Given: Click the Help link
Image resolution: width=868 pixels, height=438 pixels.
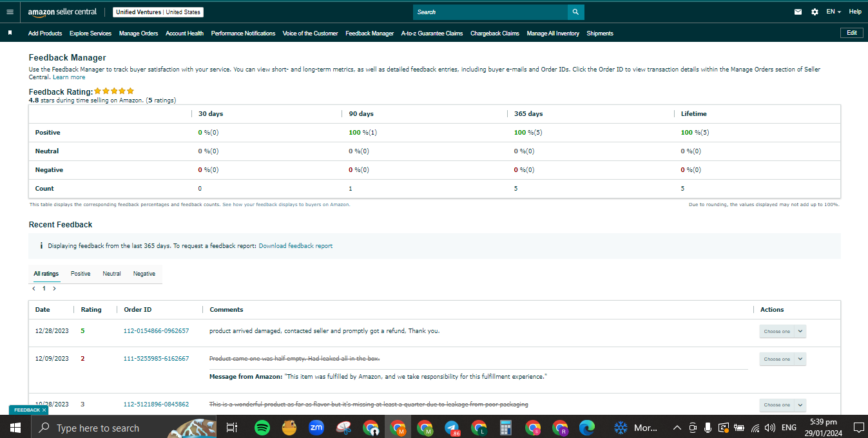Looking at the screenshot, I should tap(855, 12).
